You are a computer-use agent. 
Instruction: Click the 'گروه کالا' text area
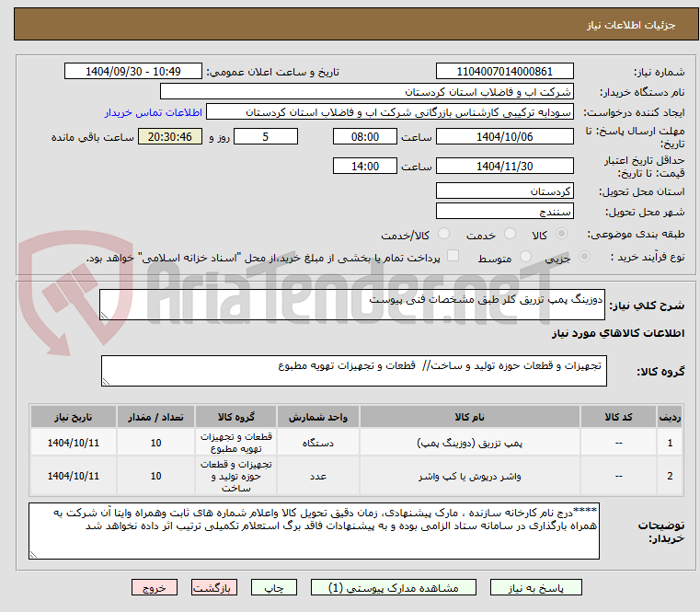pos(353,371)
